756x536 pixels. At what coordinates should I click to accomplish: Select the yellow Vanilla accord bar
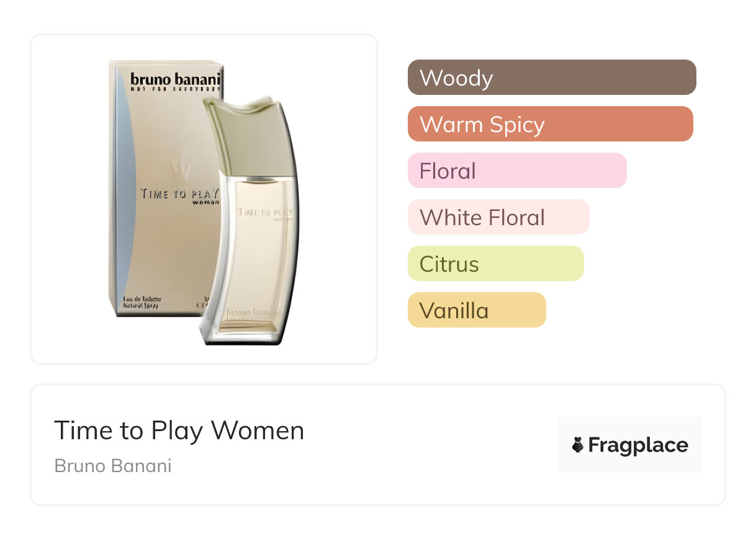(x=477, y=310)
